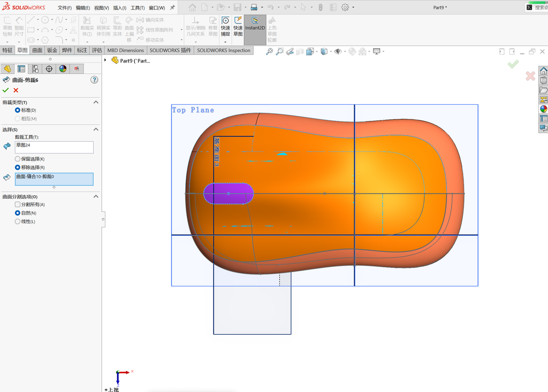Open the 快速捕捉 dropdown arrow

(225, 42)
